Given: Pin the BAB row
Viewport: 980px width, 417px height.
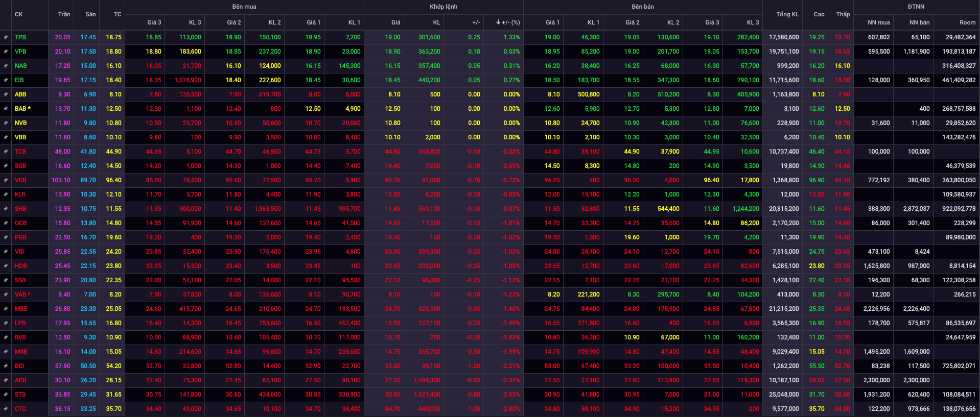Looking at the screenshot, I should (6, 109).
